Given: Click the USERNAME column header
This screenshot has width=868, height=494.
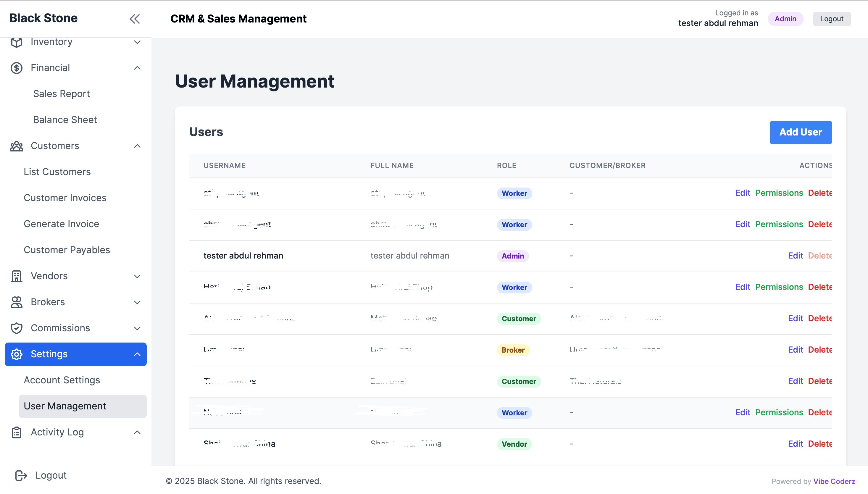Looking at the screenshot, I should tap(224, 166).
